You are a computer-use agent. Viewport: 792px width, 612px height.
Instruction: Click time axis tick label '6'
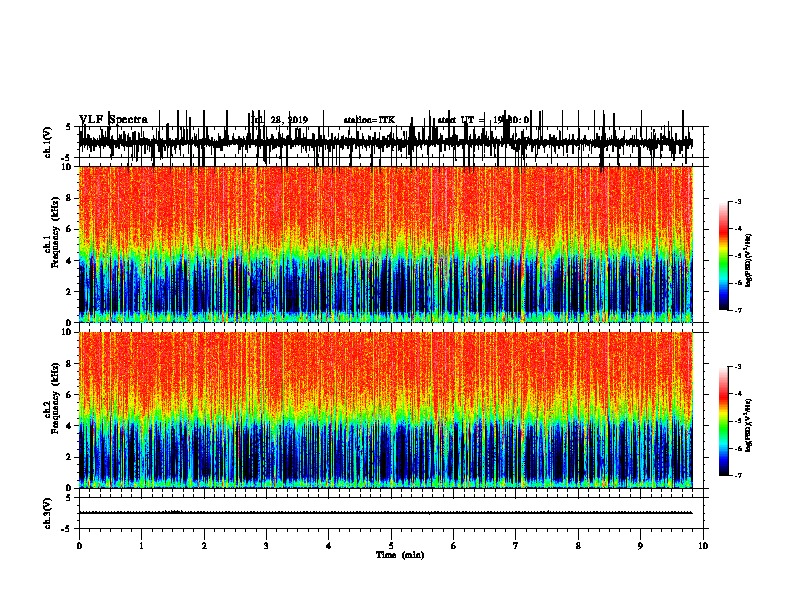point(454,546)
